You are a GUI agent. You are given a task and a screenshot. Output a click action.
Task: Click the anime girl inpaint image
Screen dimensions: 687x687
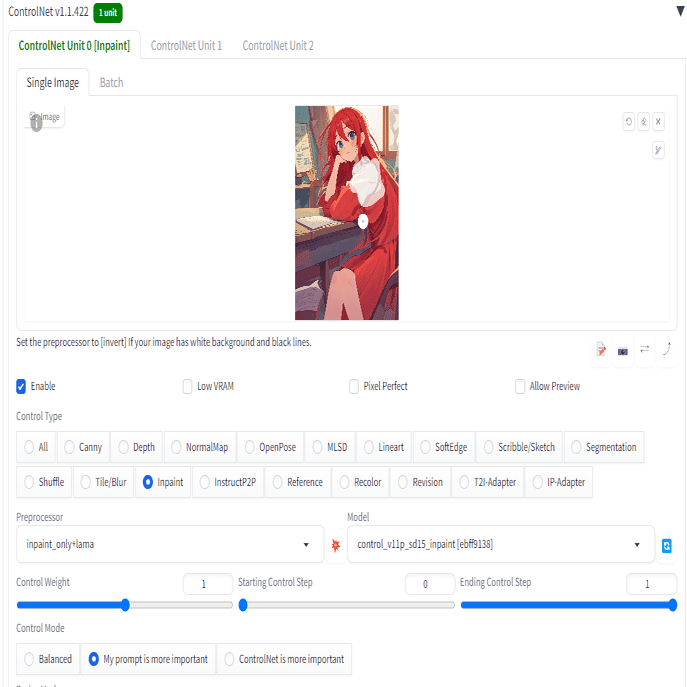point(347,213)
